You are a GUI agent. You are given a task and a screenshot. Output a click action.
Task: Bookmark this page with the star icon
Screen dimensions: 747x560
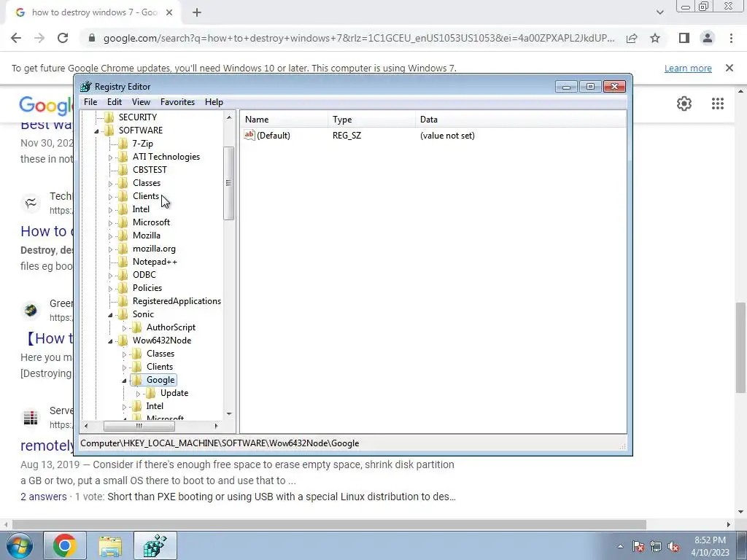pyautogui.click(x=655, y=38)
